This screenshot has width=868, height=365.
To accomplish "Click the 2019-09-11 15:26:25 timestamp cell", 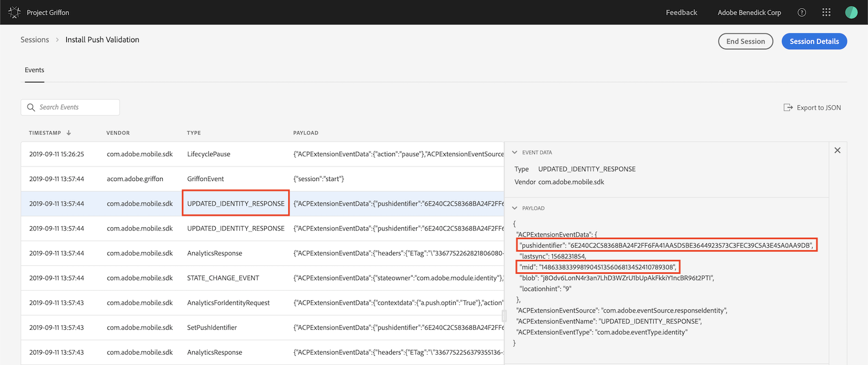I will (x=56, y=154).
